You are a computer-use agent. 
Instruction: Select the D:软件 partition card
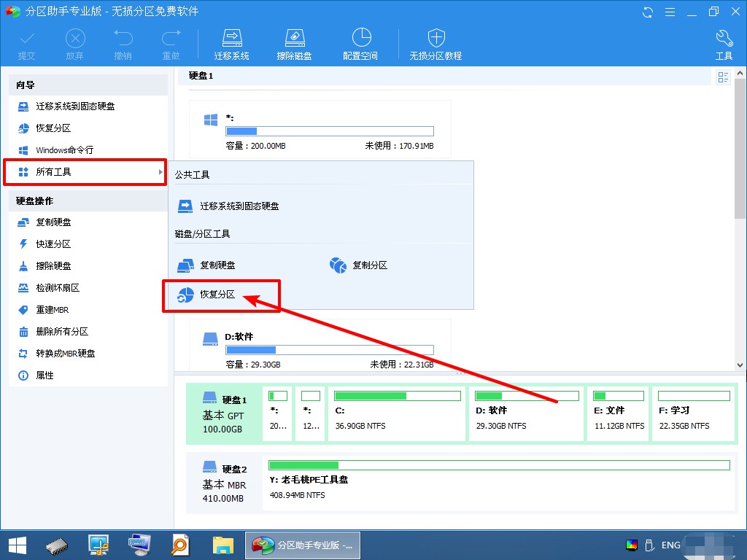[x=320, y=346]
